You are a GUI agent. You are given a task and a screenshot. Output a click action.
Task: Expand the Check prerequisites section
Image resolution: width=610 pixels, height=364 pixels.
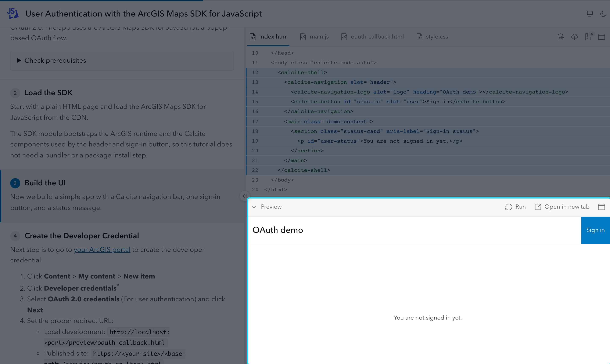(122, 61)
